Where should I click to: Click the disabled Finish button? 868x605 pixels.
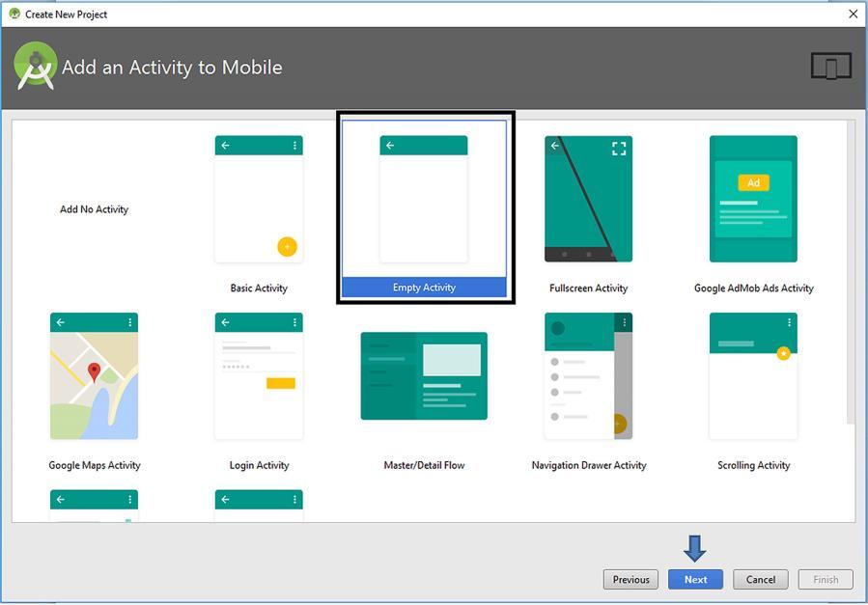point(826,580)
